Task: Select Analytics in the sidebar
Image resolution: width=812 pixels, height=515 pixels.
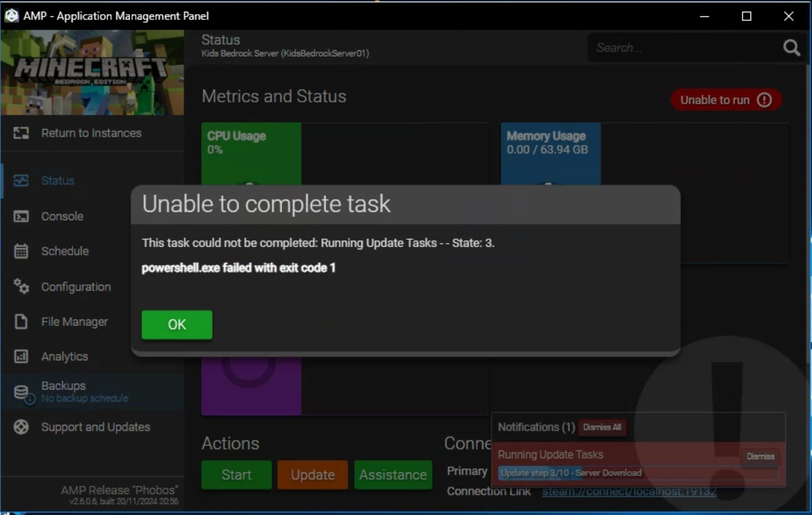Action: (x=65, y=356)
